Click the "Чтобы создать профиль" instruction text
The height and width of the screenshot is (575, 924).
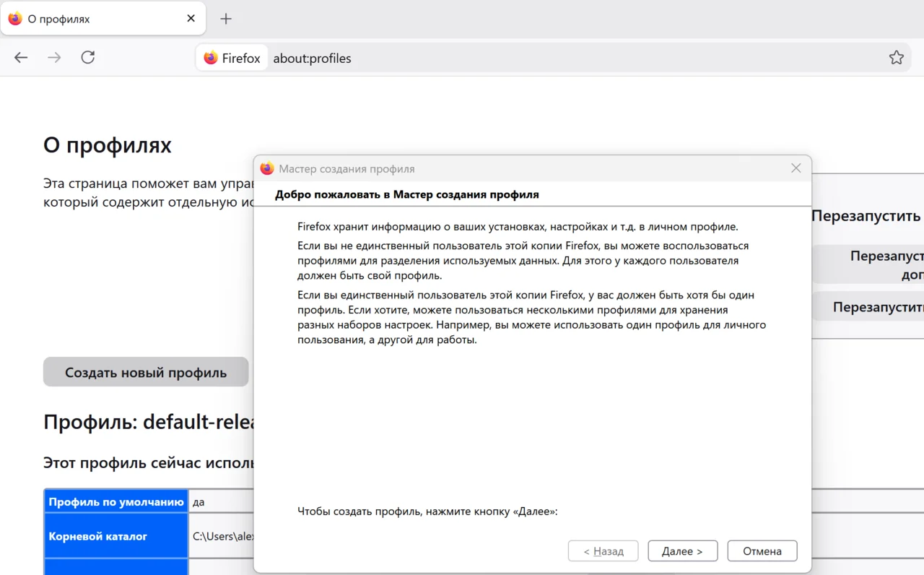(427, 511)
